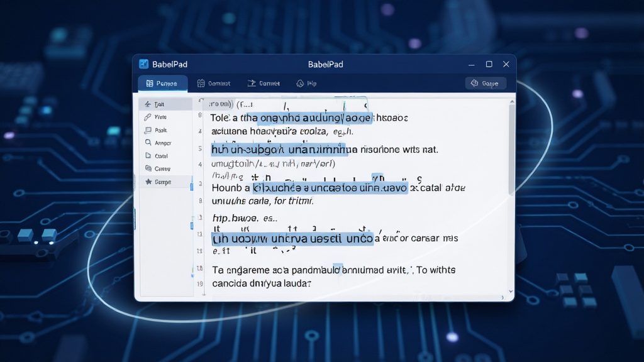The image size is (644, 362).
Task: Click the scroll-down arrow of the editor
Action: pyautogui.click(x=511, y=292)
